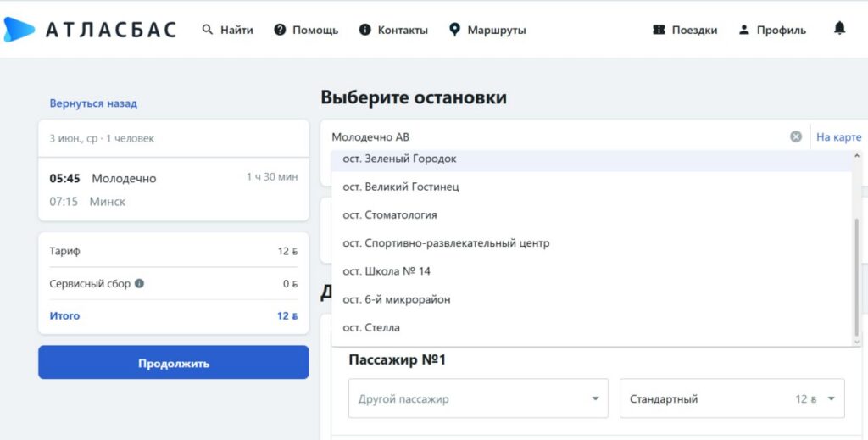The height and width of the screenshot is (440, 868).
Task: Select stop ост. 6-й микрорайон
Action: tap(592, 299)
